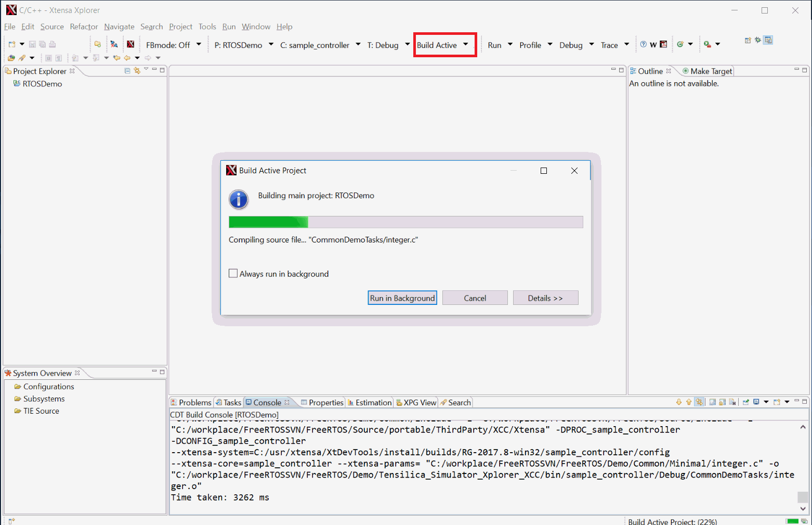The image size is (812, 525).
Task: Click the Scroll Lock icon in Console
Action: click(x=722, y=402)
